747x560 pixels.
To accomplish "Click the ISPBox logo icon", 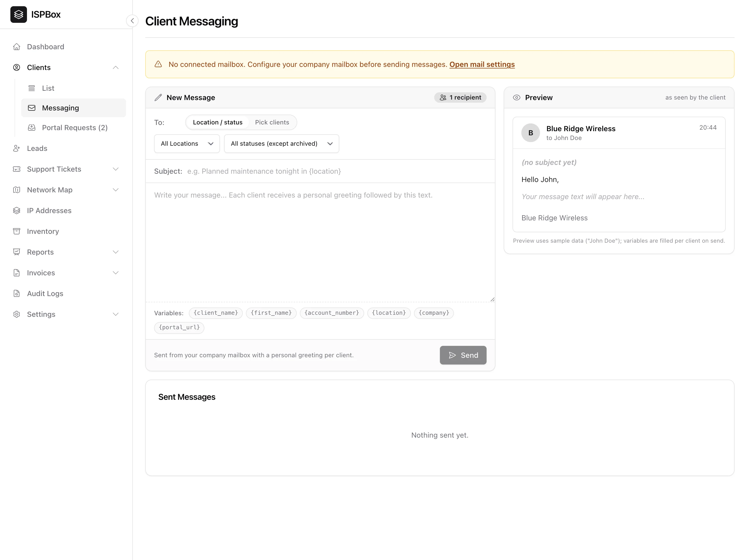I will 19,15.
